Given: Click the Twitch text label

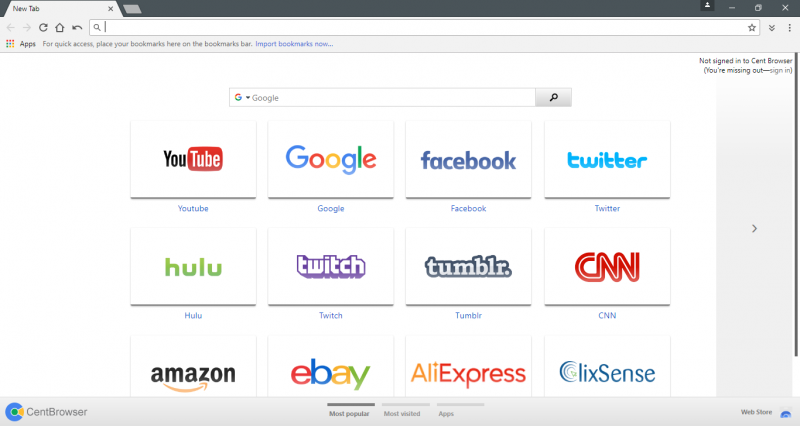Looking at the screenshot, I should point(331,315).
